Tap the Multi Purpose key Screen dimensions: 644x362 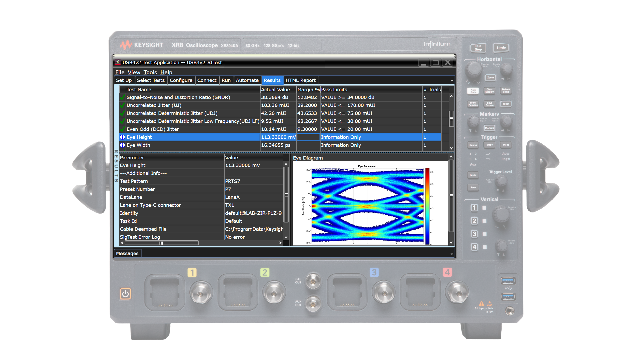[x=473, y=104]
